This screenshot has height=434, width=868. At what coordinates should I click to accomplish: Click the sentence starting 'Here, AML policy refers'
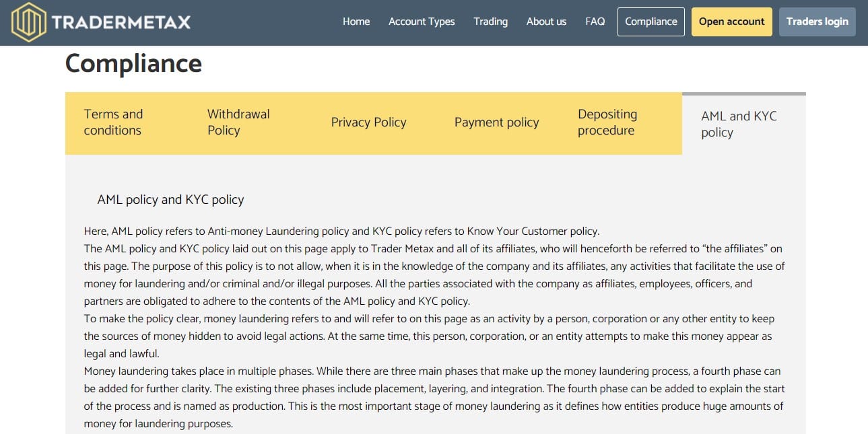[341, 231]
